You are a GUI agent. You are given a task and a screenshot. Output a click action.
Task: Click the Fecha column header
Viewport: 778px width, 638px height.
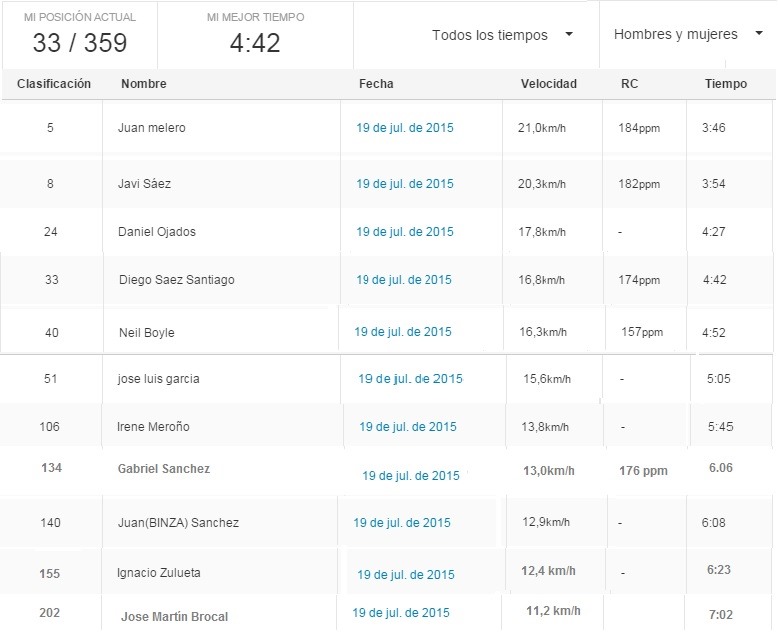tap(376, 84)
